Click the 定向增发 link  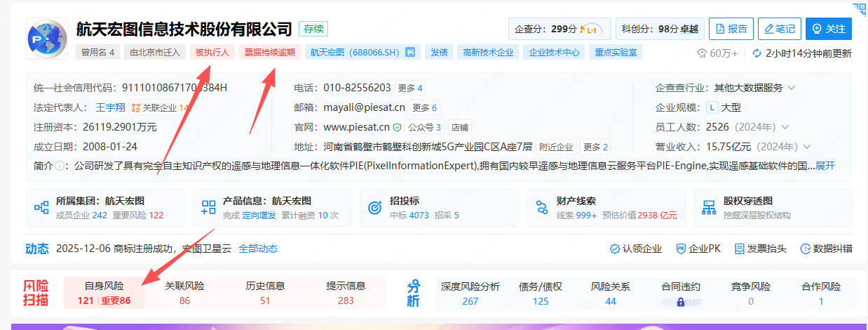259,215
